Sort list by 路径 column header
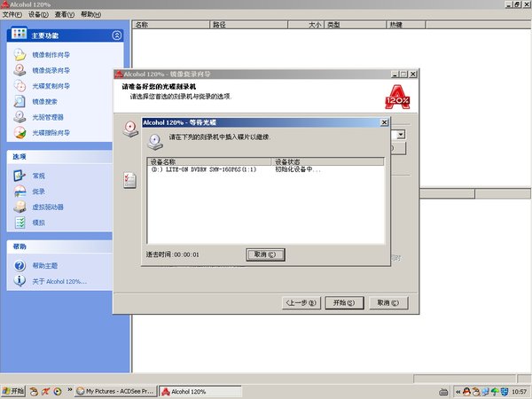 pos(248,25)
